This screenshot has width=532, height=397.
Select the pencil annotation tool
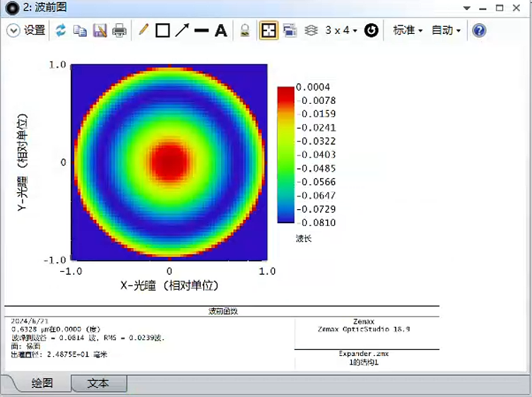click(143, 30)
